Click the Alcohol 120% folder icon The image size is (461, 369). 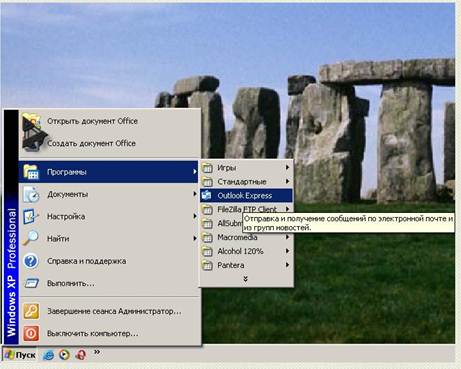coord(207,252)
